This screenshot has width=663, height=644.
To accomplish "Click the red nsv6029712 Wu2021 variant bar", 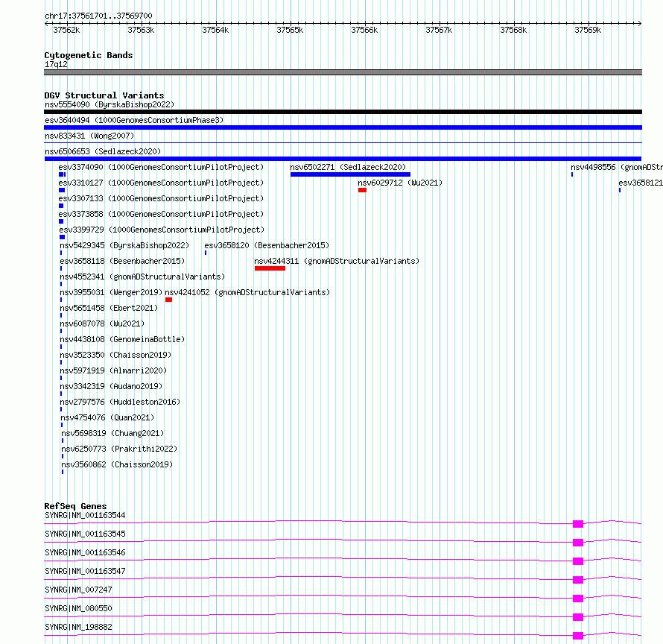I will pyautogui.click(x=362, y=190).
